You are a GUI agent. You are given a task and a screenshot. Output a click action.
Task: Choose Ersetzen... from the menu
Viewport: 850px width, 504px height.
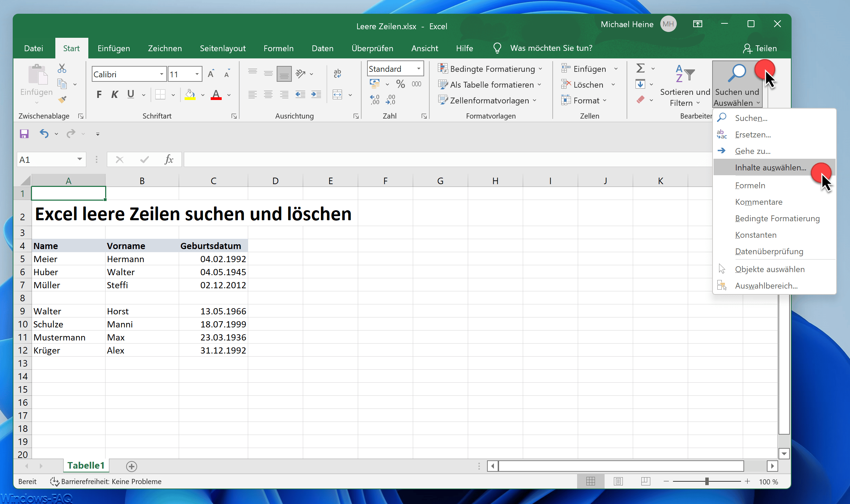pos(774,135)
